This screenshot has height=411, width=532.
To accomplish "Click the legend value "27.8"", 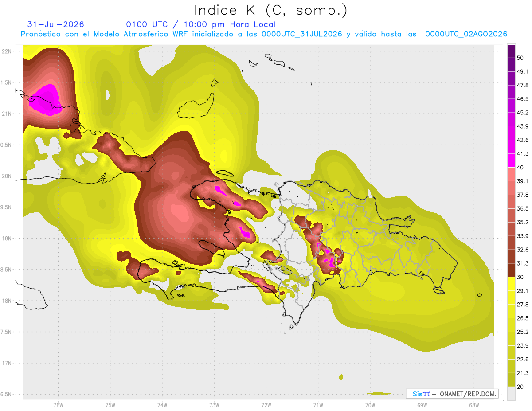I will (x=523, y=304).
